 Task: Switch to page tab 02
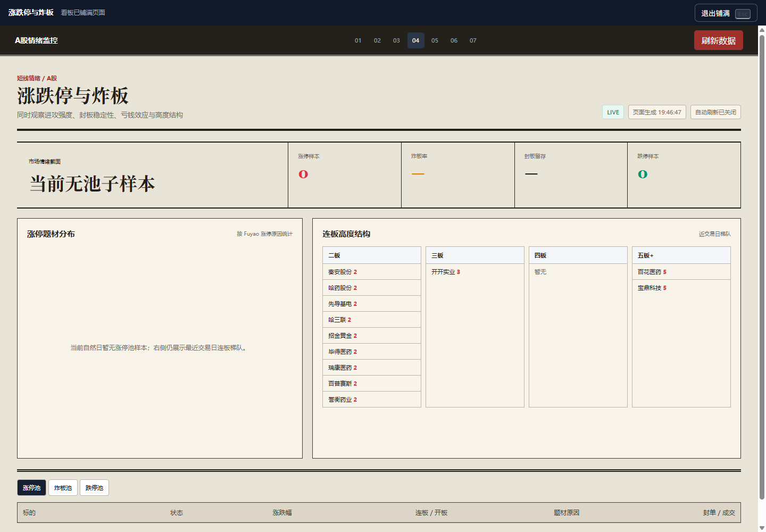[x=377, y=40]
